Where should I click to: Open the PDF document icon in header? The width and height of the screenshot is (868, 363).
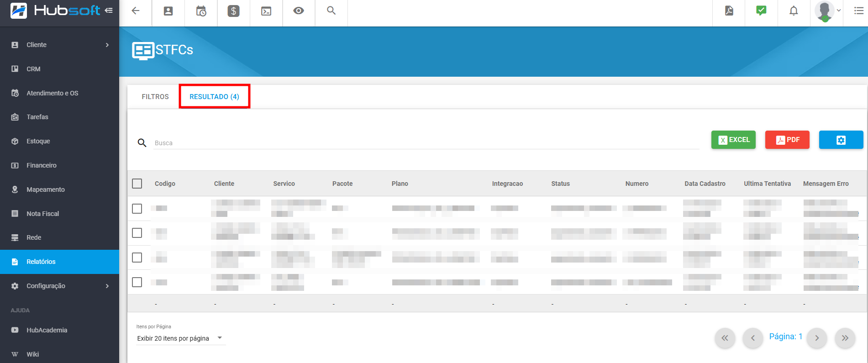(x=729, y=11)
